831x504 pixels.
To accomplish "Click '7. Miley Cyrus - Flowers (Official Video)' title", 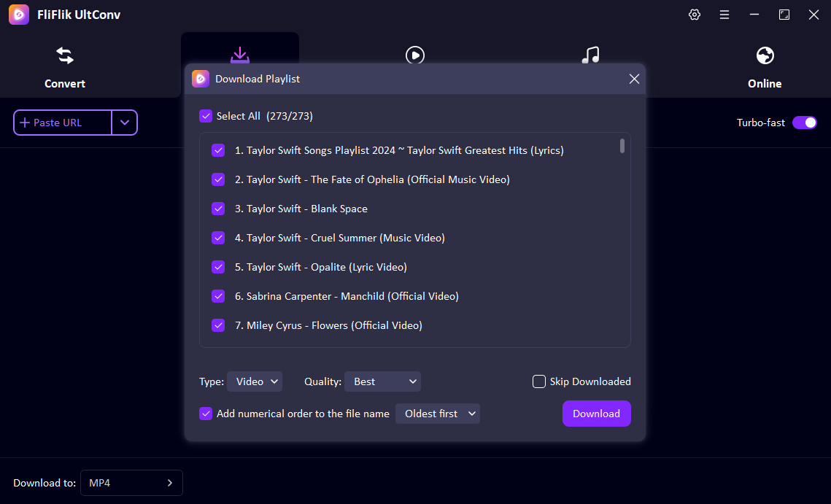I will pyautogui.click(x=328, y=325).
